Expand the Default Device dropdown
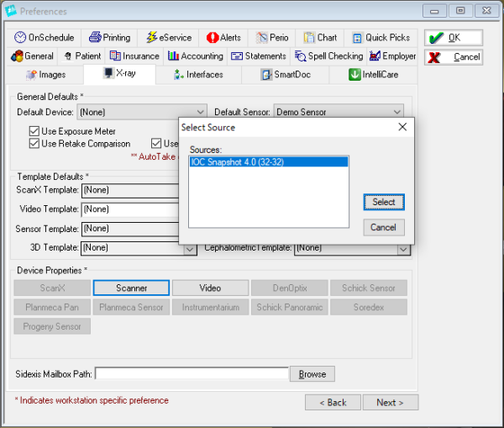The image size is (504, 428). pyautogui.click(x=200, y=112)
